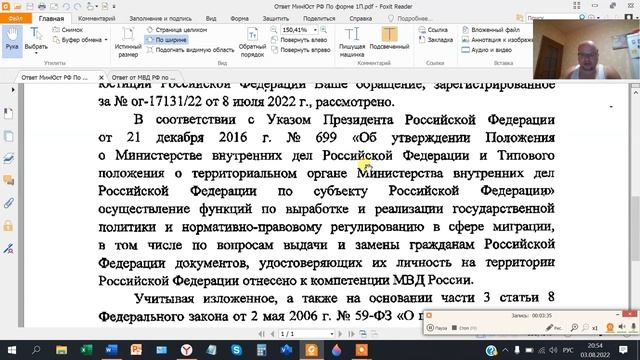Open the digital signatures panel
640x360 pixels.
[x=9, y=248]
